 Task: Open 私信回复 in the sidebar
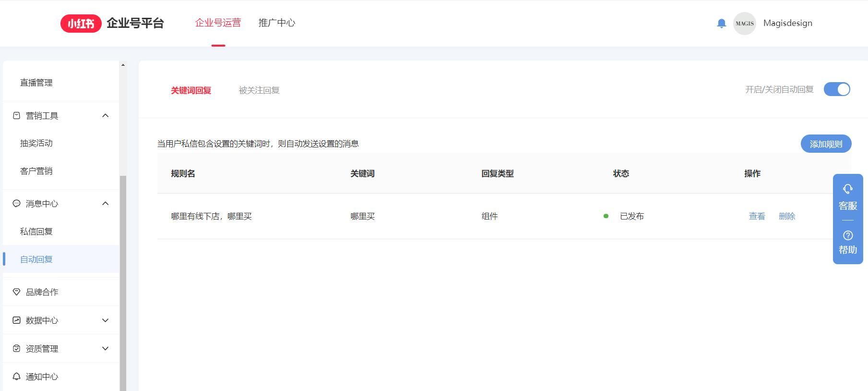click(36, 232)
